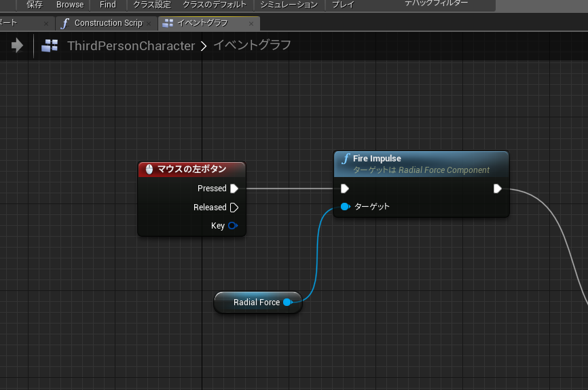Open クラス設定 (Class Settings)
This screenshot has height=390, width=588.
point(152,5)
